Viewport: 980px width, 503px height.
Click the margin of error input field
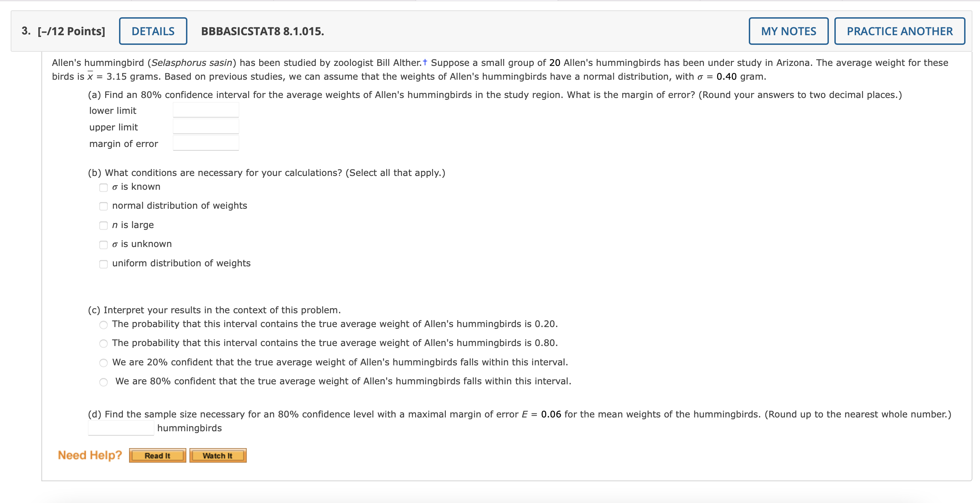coord(206,143)
